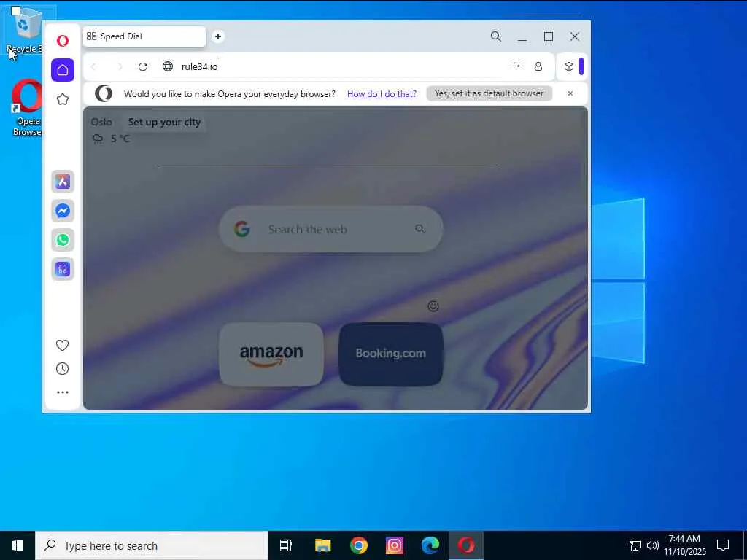Dismiss the default browser prompt
The height and width of the screenshot is (560, 747).
click(570, 93)
